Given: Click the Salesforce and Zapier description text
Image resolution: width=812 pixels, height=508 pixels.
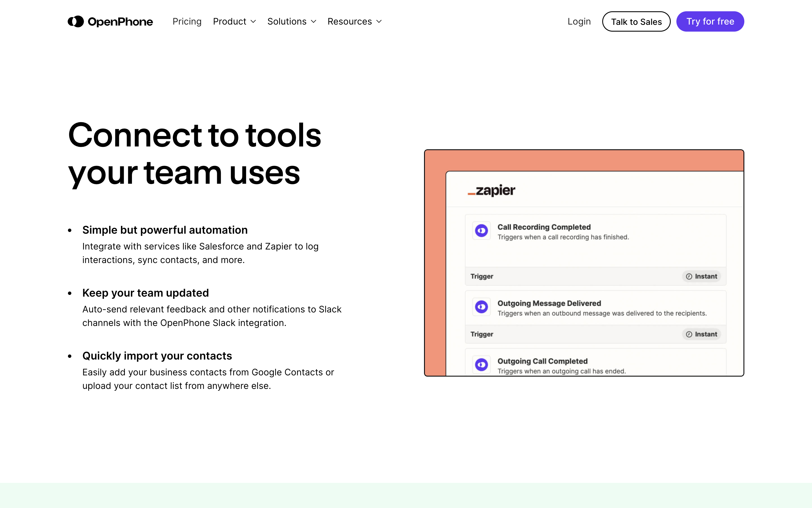Looking at the screenshot, I should click(x=200, y=253).
